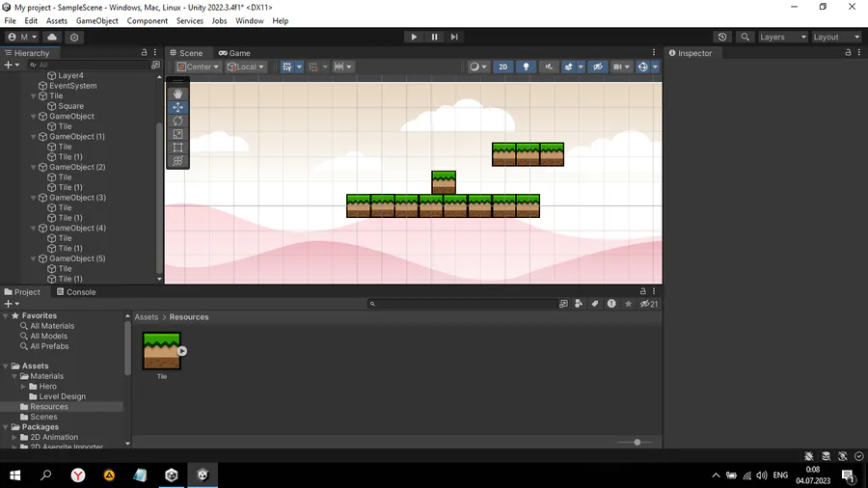Viewport: 868px width, 488px height.
Task: Select the Tile prefab thumbnail
Action: pyautogui.click(x=161, y=351)
